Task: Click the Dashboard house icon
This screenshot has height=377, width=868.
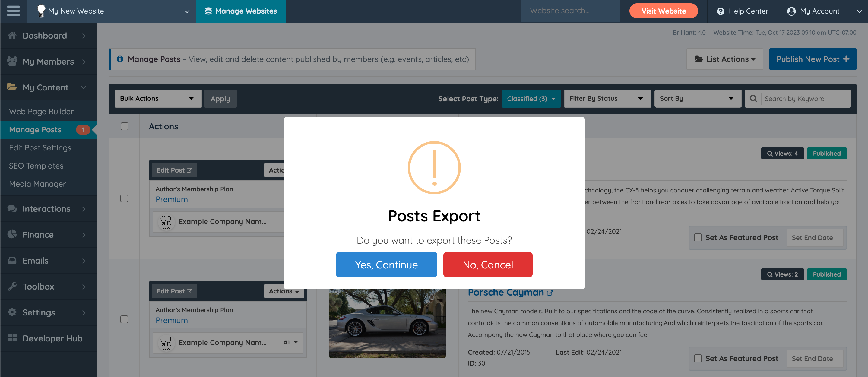Action: 12,35
